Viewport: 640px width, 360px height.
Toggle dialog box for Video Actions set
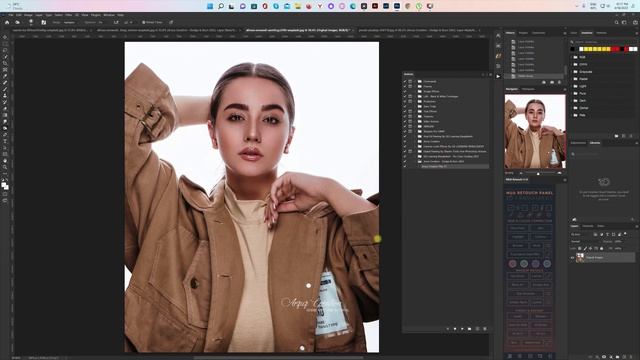tap(410, 121)
